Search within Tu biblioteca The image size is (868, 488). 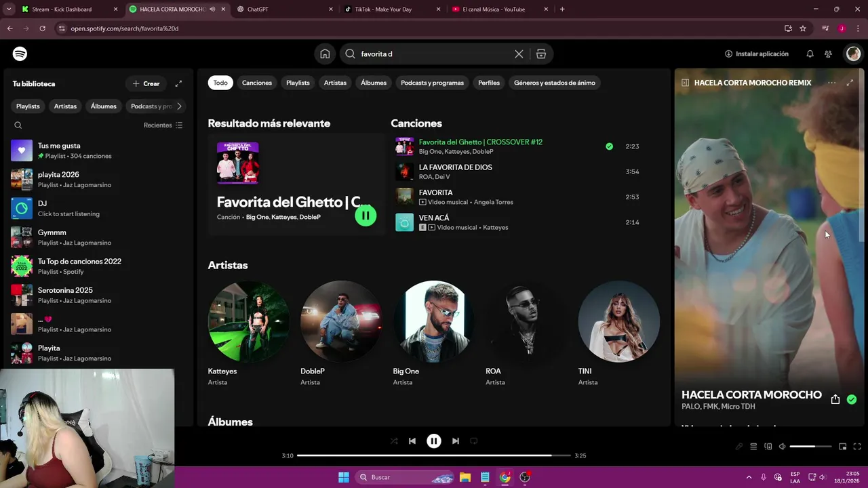pos(18,125)
